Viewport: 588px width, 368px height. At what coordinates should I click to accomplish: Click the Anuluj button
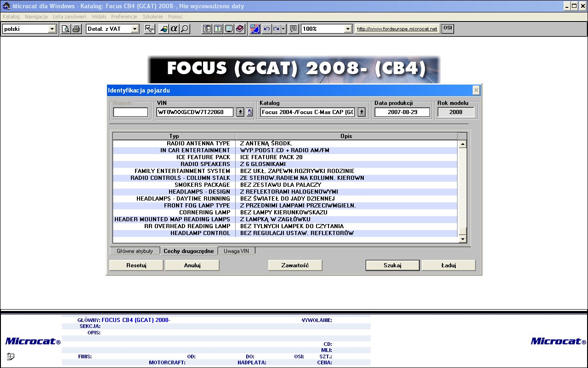[192, 265]
